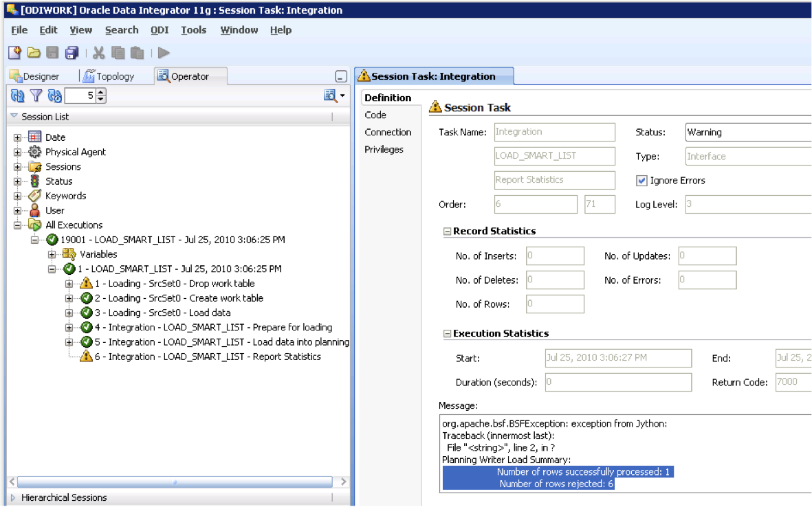Open the Connection section
Viewport: 812px width, 507px height.
pos(388,132)
